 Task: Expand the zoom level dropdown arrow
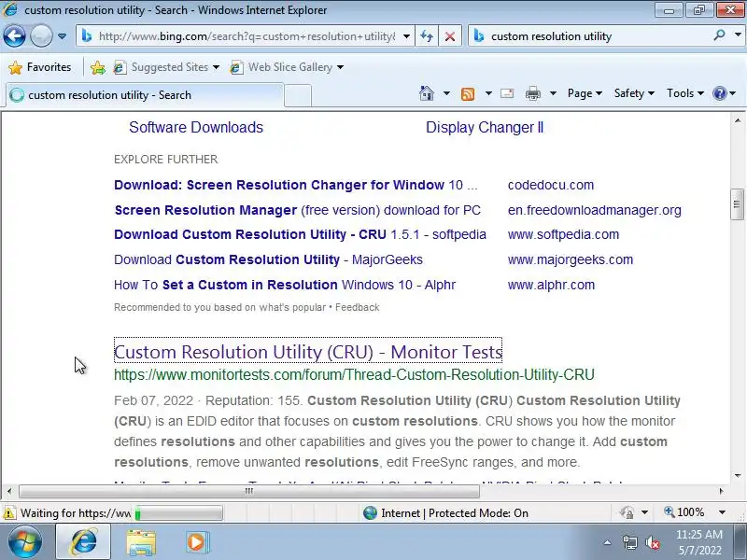click(x=722, y=512)
